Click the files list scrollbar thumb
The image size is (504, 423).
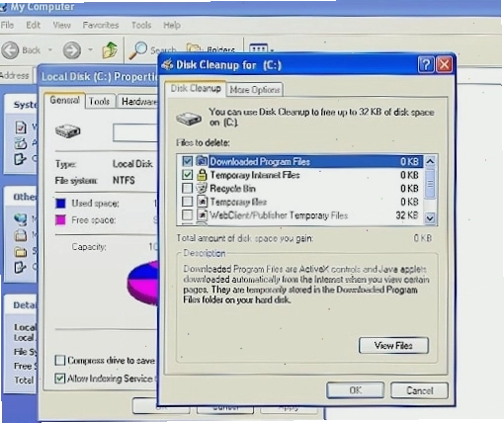pyautogui.click(x=430, y=184)
